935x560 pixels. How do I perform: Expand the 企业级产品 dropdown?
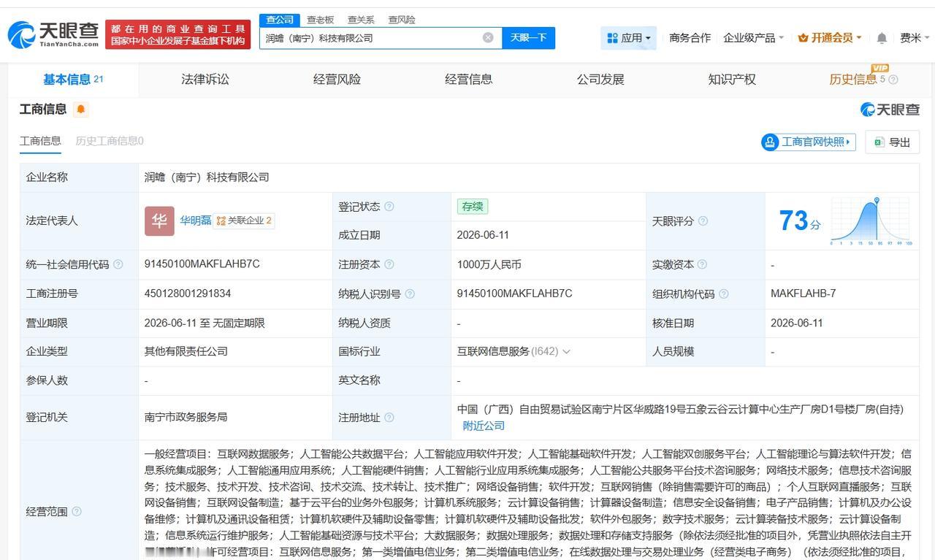point(753,37)
